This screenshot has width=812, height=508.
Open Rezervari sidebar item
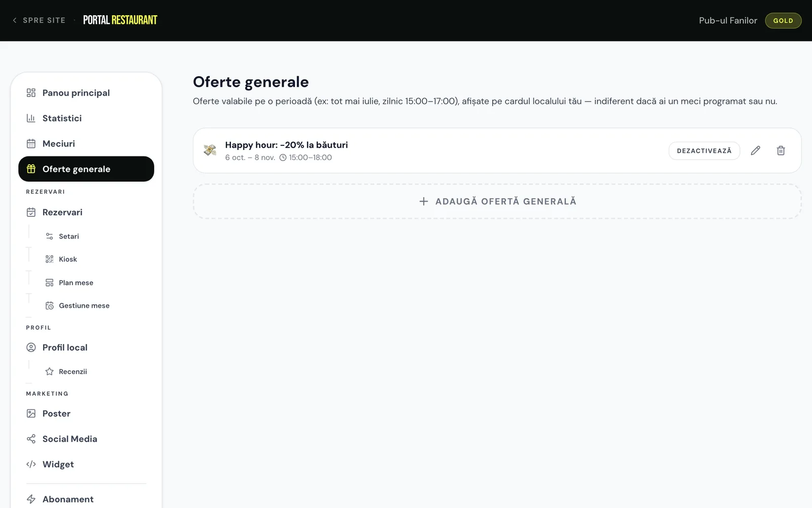point(86,212)
